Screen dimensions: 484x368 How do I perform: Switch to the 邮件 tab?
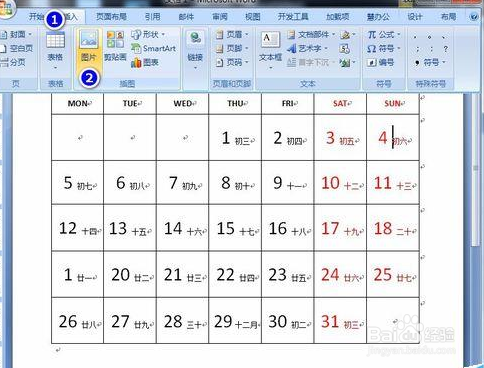(x=186, y=17)
